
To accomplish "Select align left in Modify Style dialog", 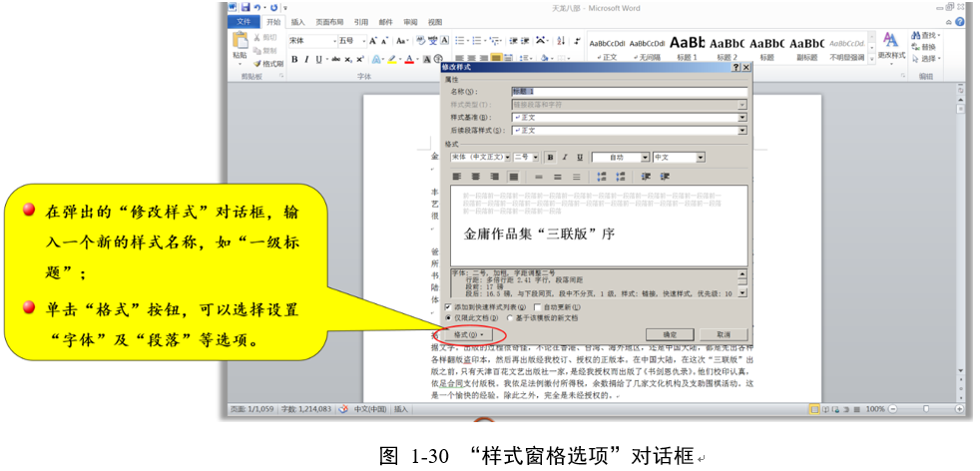I will (x=456, y=177).
